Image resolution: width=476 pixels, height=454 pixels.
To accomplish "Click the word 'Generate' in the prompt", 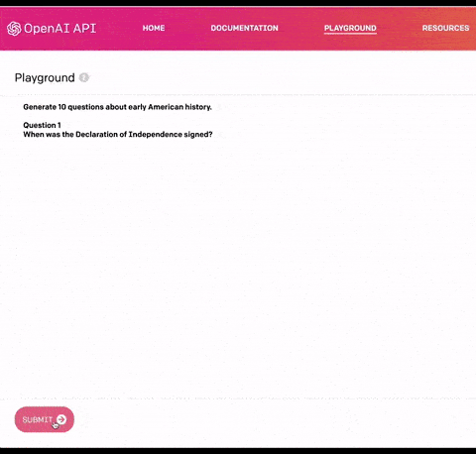I will tap(40, 107).
